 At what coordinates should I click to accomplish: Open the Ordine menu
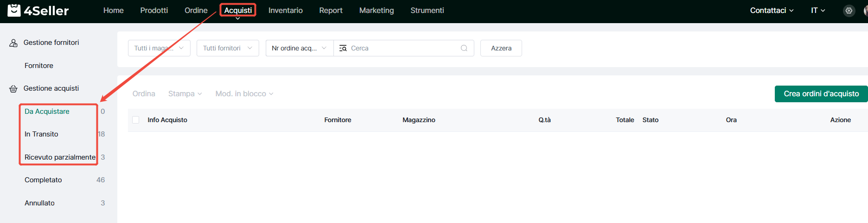pyautogui.click(x=196, y=10)
